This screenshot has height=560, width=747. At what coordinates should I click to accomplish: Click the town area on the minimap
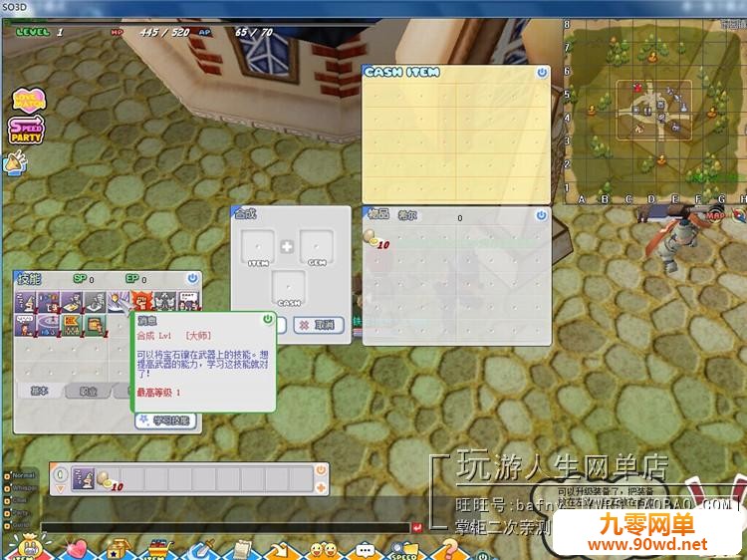coord(654,110)
